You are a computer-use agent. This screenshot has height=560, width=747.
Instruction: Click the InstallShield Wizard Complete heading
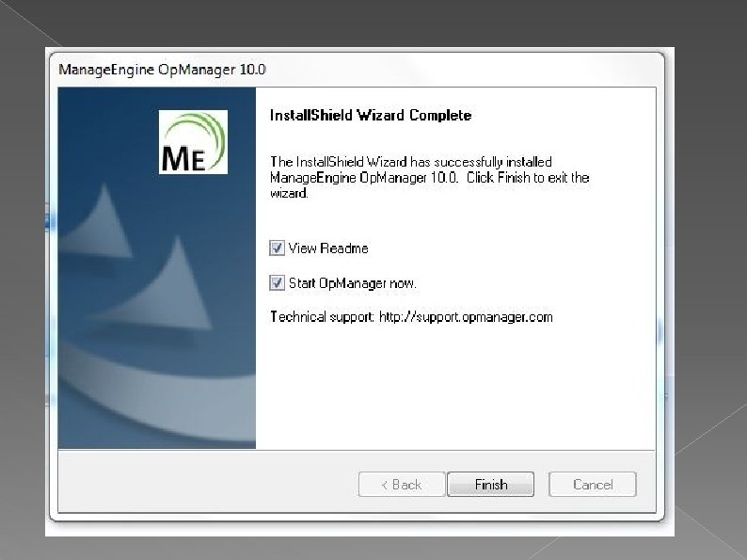(x=371, y=116)
